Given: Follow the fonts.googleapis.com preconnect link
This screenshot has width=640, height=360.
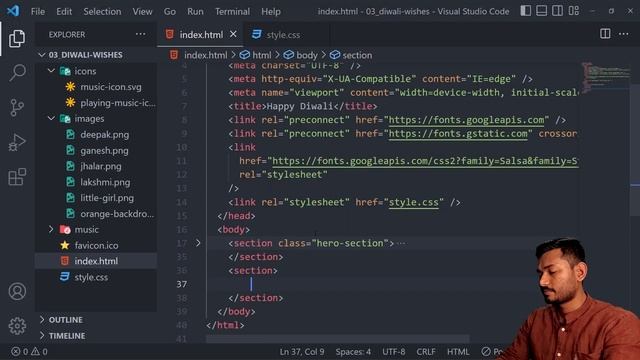Looking at the screenshot, I should (x=466, y=120).
